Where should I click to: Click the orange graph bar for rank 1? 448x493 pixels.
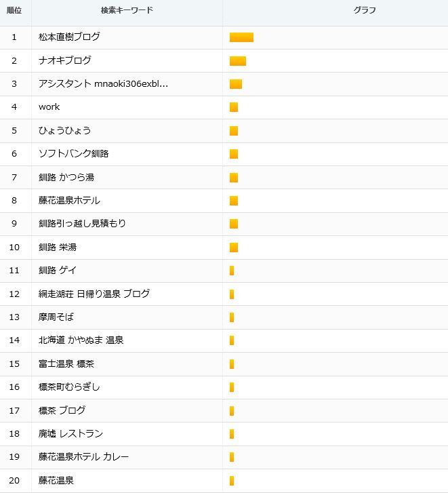click(x=241, y=37)
